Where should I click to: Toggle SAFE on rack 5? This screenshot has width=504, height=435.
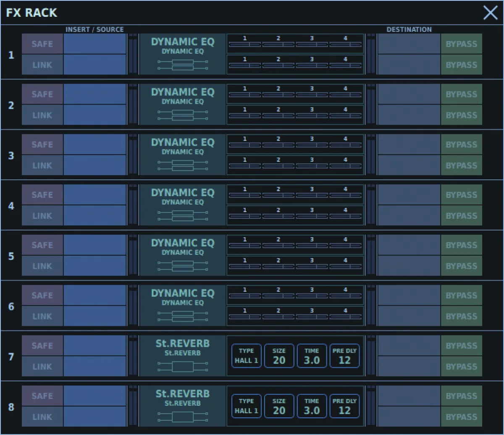pyautogui.click(x=42, y=245)
